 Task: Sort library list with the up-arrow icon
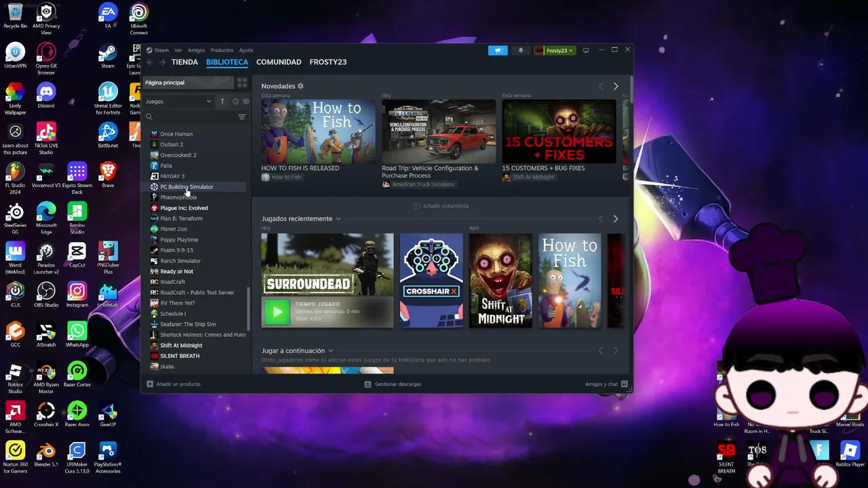point(222,102)
